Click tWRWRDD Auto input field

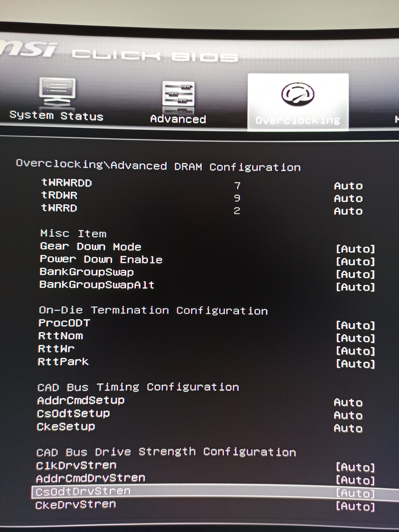348,186
